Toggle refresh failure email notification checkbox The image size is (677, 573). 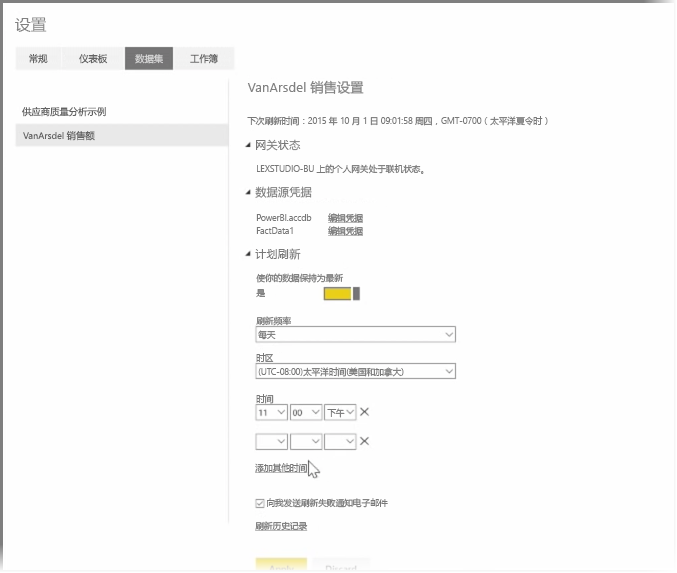(x=260, y=503)
